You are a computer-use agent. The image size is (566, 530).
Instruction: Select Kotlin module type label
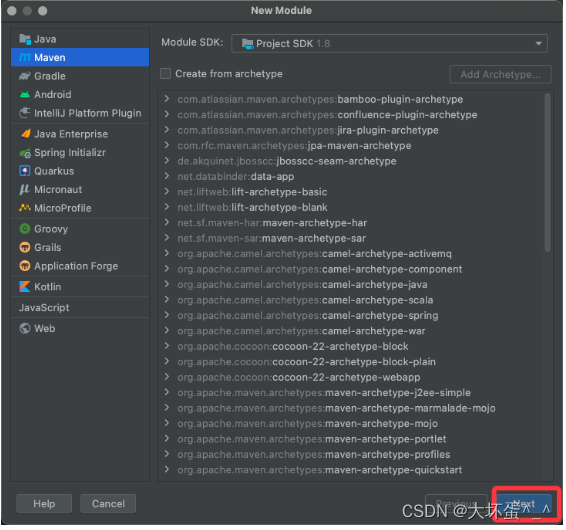tap(48, 287)
